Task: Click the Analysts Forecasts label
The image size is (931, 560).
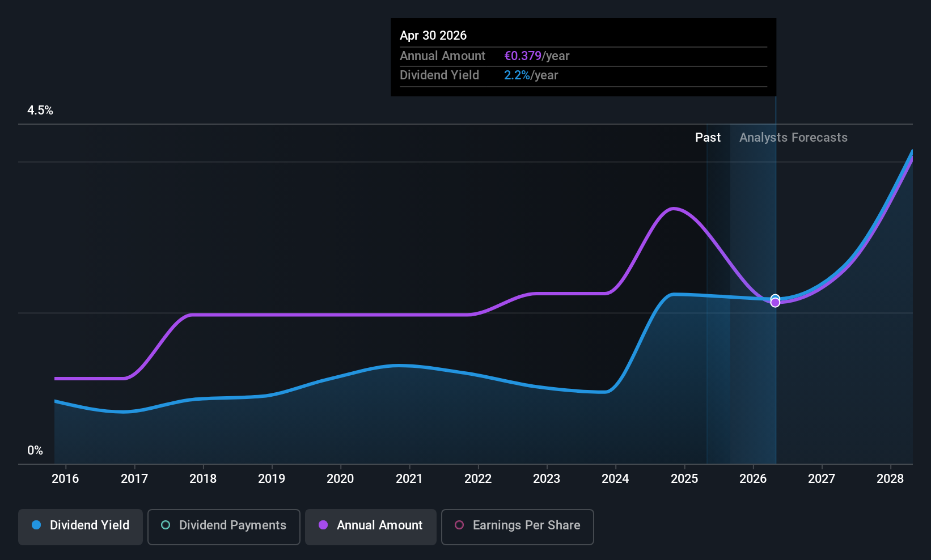Action: tap(793, 137)
